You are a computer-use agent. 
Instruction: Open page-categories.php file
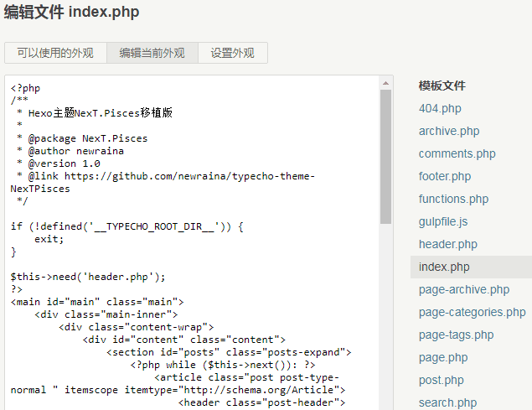coord(472,312)
